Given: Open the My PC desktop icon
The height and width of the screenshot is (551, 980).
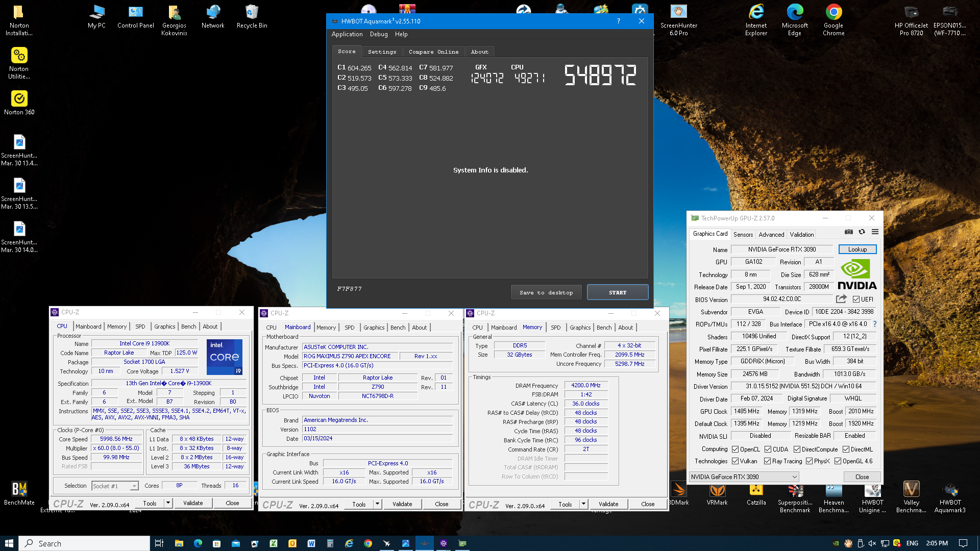Looking at the screenshot, I should [96, 17].
